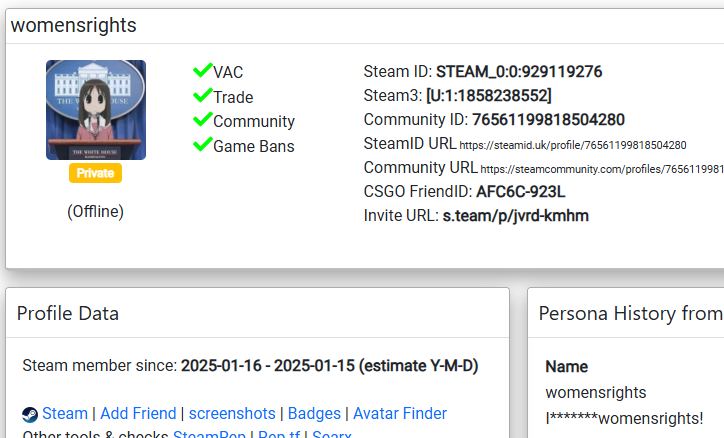Screen dimensions: 724x438
Task: Click the green Community status checkmark
Action: tap(202, 120)
